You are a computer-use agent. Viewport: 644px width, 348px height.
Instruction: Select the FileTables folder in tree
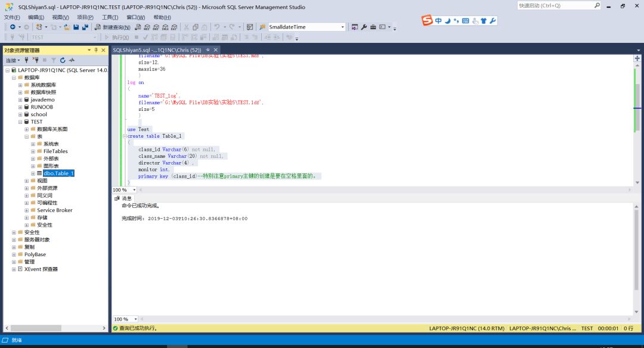pyautogui.click(x=55, y=151)
